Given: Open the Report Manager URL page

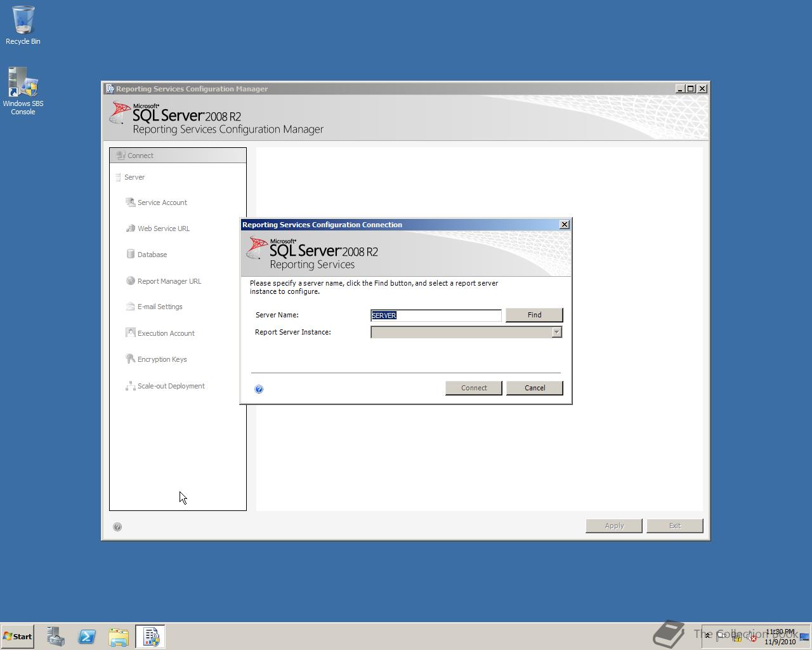Looking at the screenshot, I should [x=169, y=281].
